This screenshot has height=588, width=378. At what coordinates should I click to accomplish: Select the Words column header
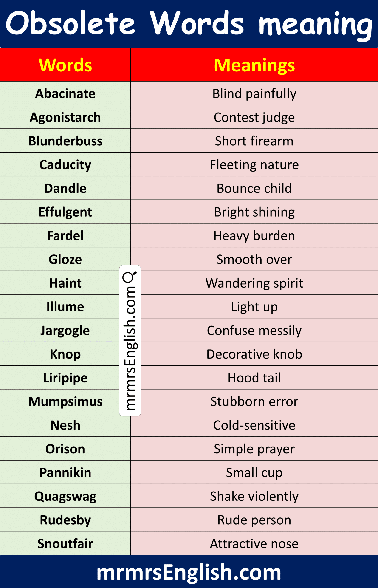(65, 65)
